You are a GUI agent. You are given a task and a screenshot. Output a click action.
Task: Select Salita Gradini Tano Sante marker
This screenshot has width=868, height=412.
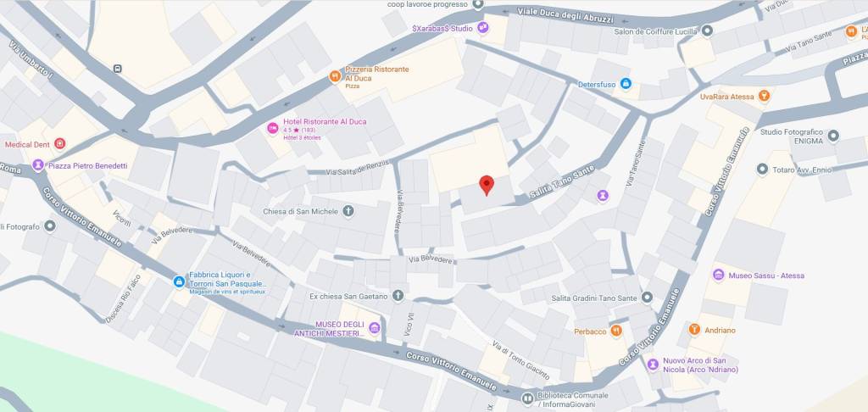click(647, 298)
